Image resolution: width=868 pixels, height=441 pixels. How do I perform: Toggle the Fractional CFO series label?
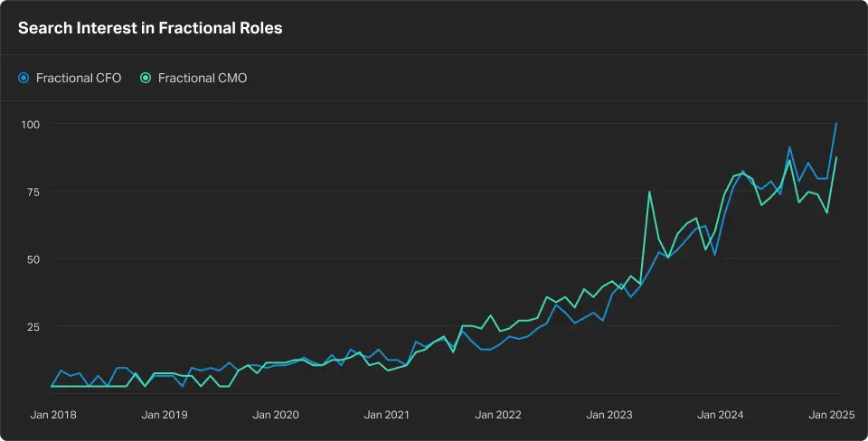pos(78,79)
